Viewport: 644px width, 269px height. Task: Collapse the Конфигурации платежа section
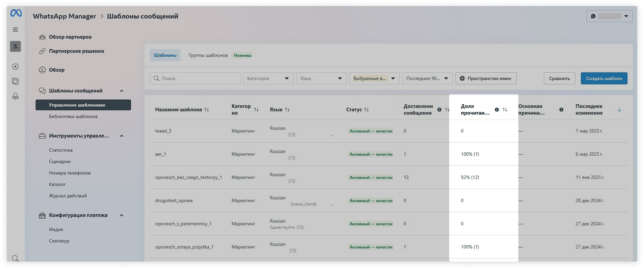click(x=122, y=215)
